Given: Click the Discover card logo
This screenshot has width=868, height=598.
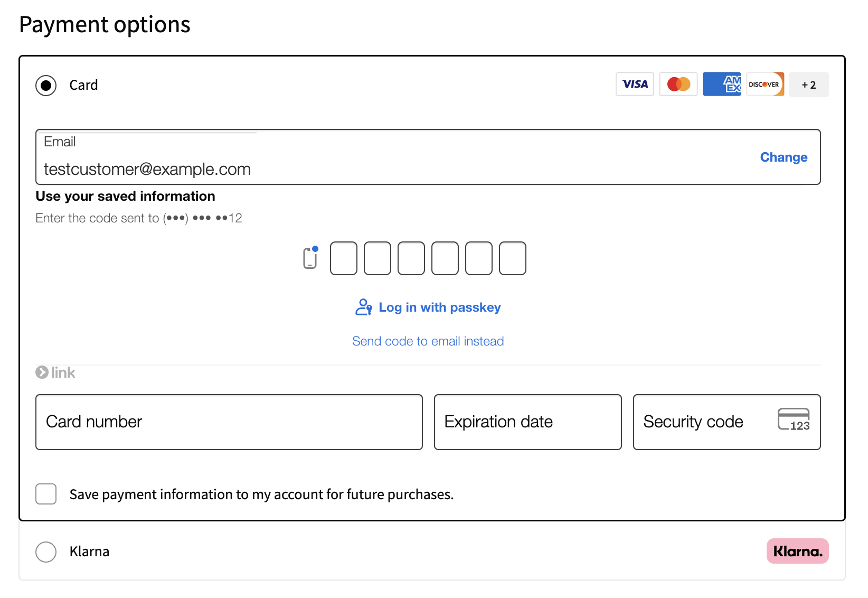Looking at the screenshot, I should tap(765, 85).
